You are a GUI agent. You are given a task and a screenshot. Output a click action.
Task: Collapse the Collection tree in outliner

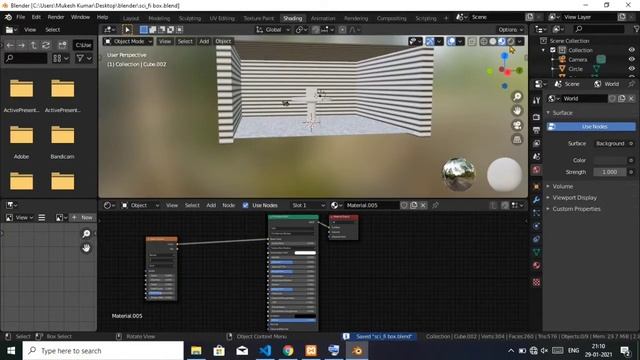pos(544,50)
